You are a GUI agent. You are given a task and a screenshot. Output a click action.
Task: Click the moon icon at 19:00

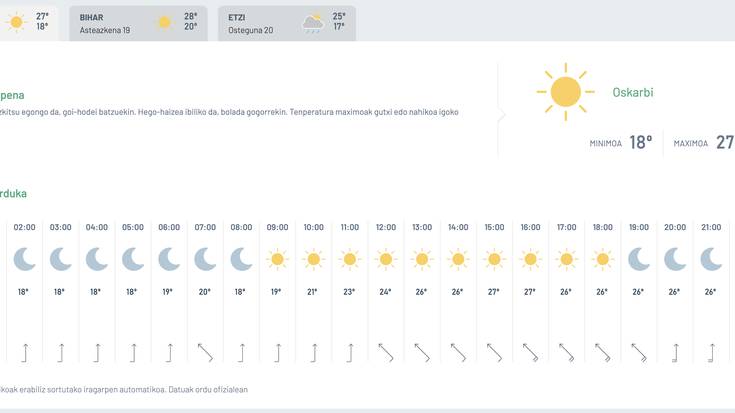tap(639, 259)
